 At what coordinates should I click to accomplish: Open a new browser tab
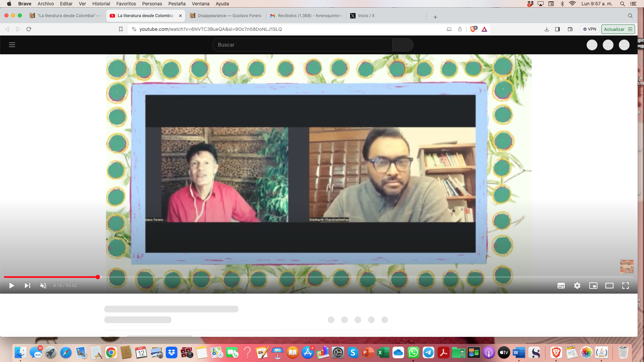435,17
